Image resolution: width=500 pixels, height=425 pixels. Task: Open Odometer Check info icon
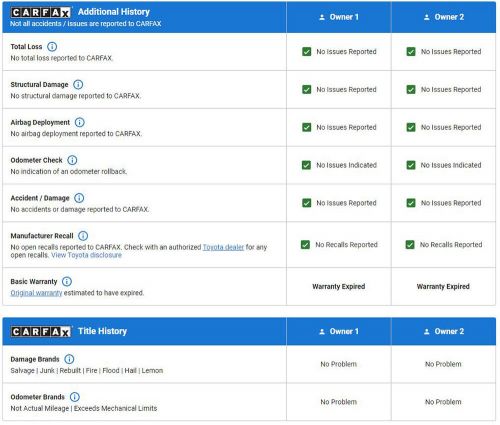(72, 160)
